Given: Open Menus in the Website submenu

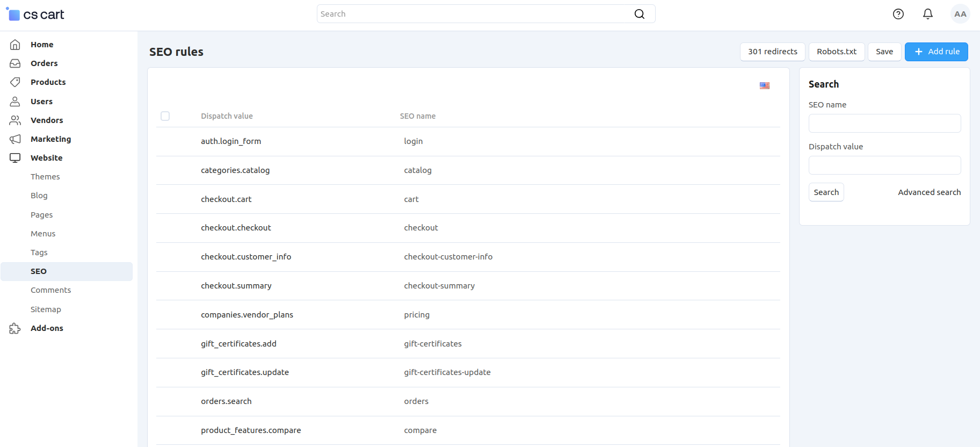Looking at the screenshot, I should pyautogui.click(x=43, y=234).
